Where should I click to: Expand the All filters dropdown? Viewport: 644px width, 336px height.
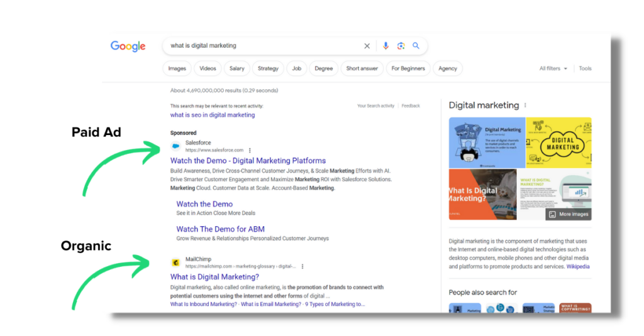click(553, 68)
